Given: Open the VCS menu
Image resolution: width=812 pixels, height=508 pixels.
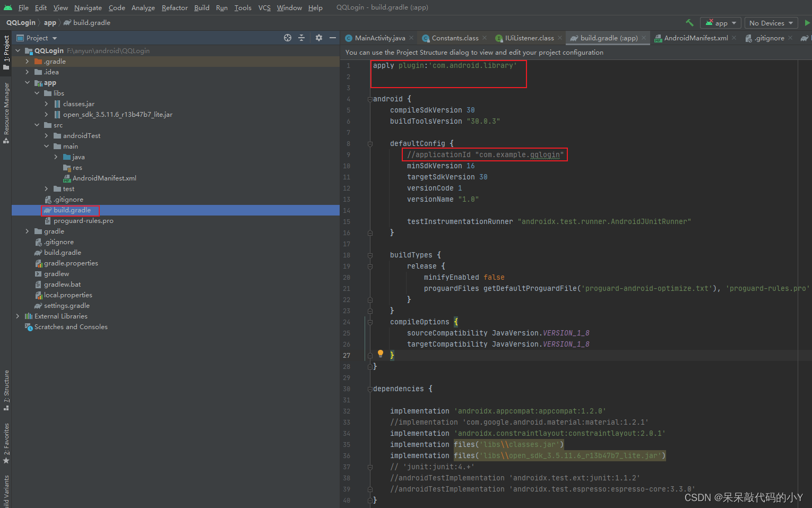Looking at the screenshot, I should (x=264, y=7).
